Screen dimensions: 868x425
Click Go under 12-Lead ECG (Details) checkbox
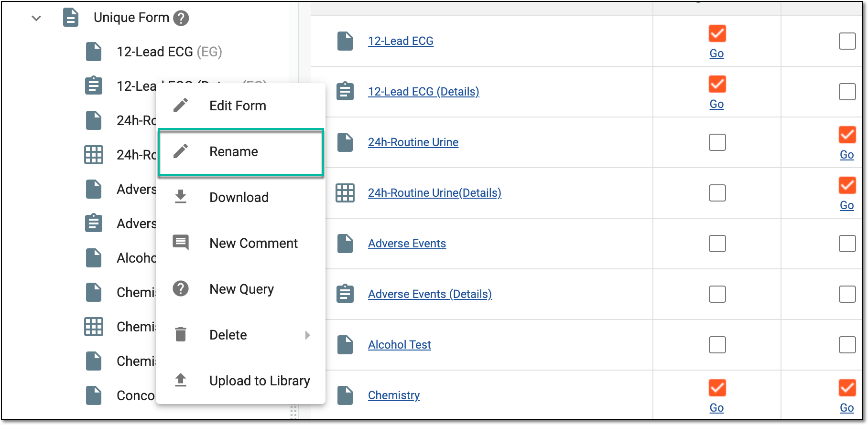[716, 104]
